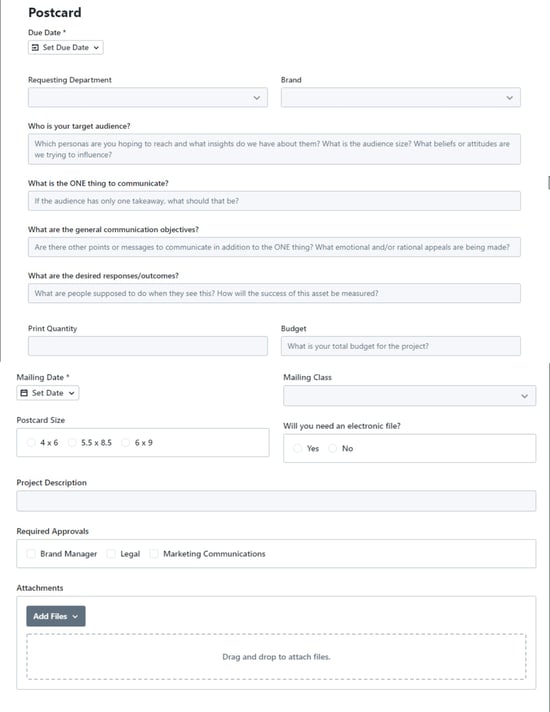Choose Yes for electronic file
Image resolution: width=550 pixels, height=712 pixels.
click(x=297, y=448)
